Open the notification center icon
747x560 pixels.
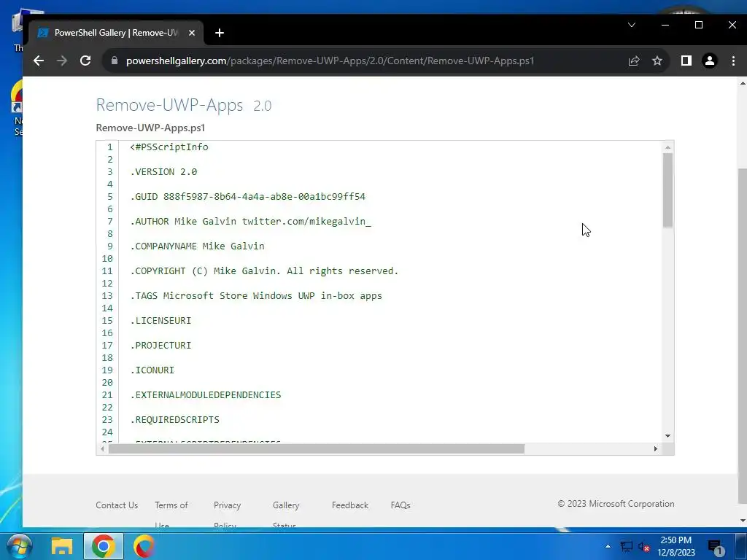coord(716,547)
